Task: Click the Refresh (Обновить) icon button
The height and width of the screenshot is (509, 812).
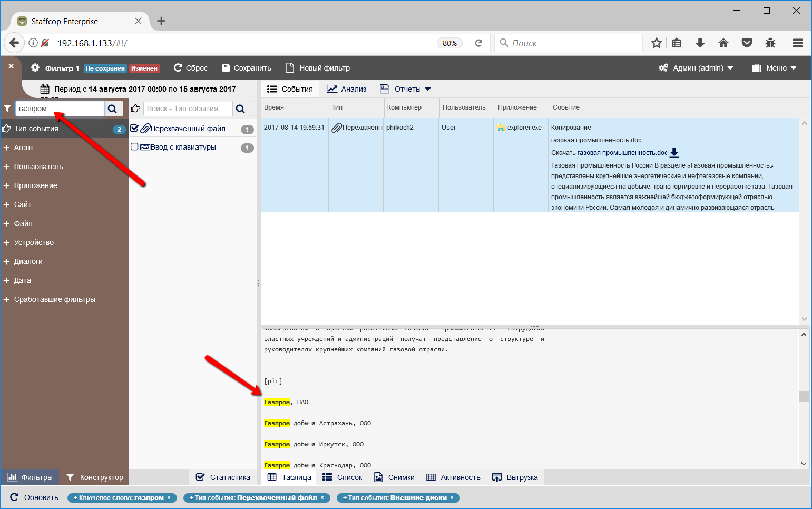Action: pyautogui.click(x=15, y=497)
